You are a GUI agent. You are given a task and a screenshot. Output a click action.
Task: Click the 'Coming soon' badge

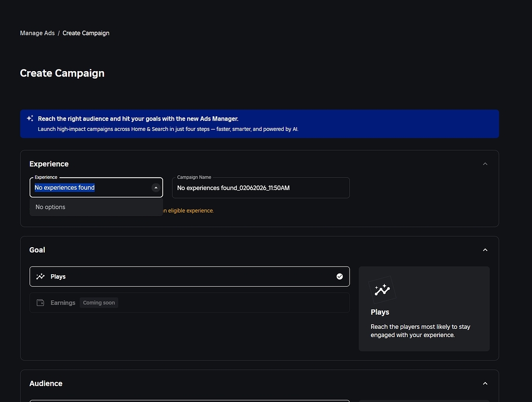point(99,303)
